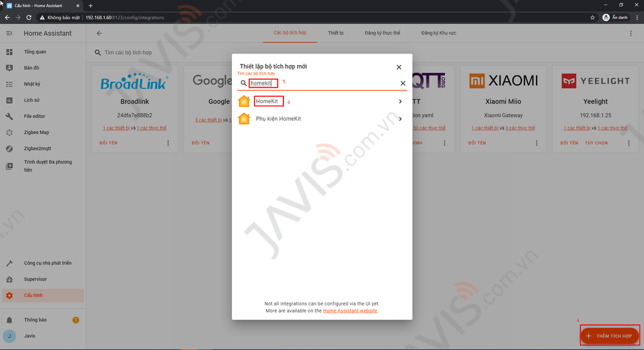Viewport: 644px width, 350px height.
Task: Click the Broadlink logo
Action: pos(135,81)
